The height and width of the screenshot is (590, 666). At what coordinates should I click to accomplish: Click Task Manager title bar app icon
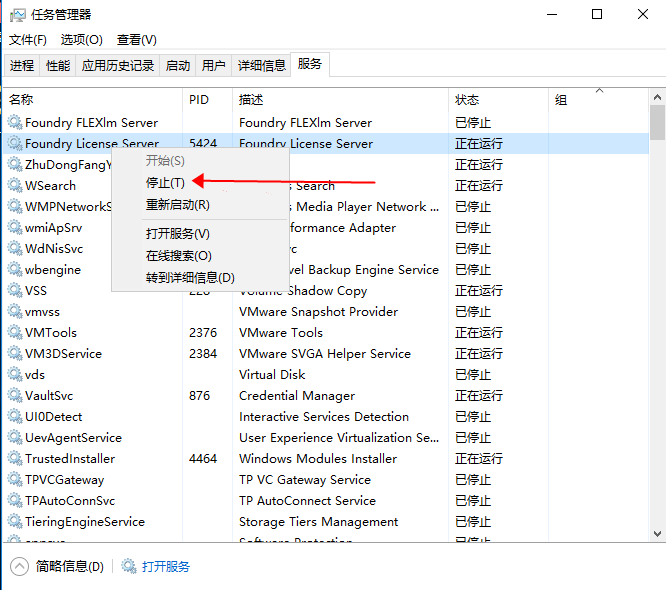tap(17, 15)
